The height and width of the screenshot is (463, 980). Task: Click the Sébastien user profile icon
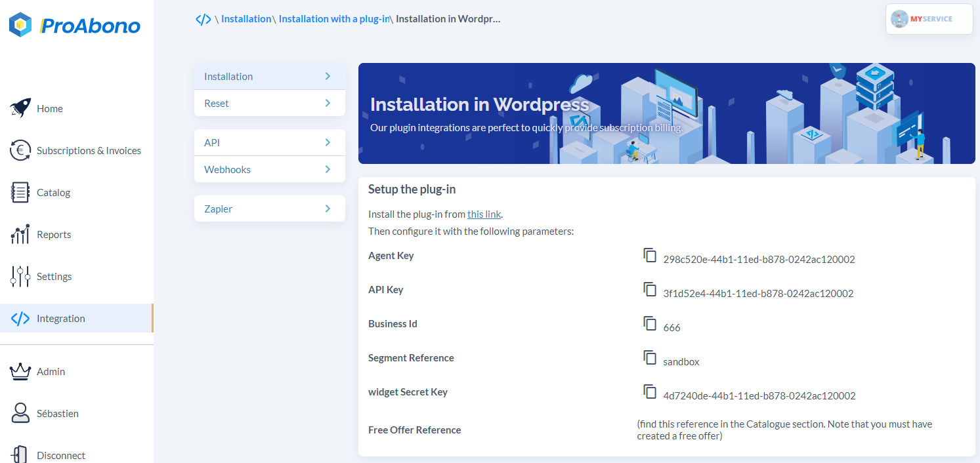tap(20, 413)
